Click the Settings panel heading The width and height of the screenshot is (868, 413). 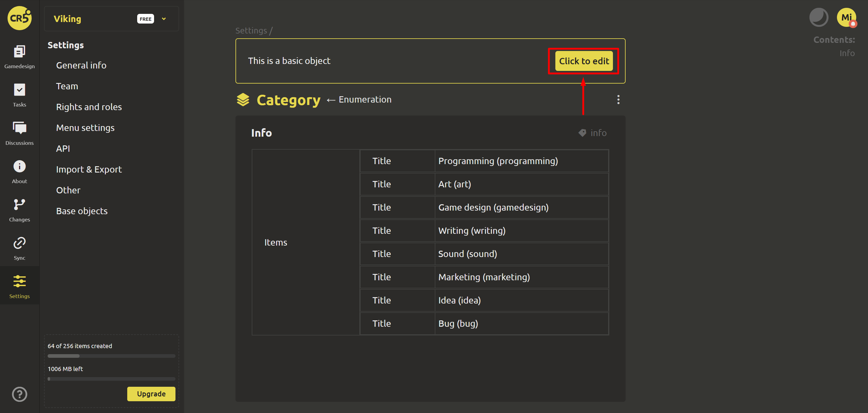tap(66, 45)
